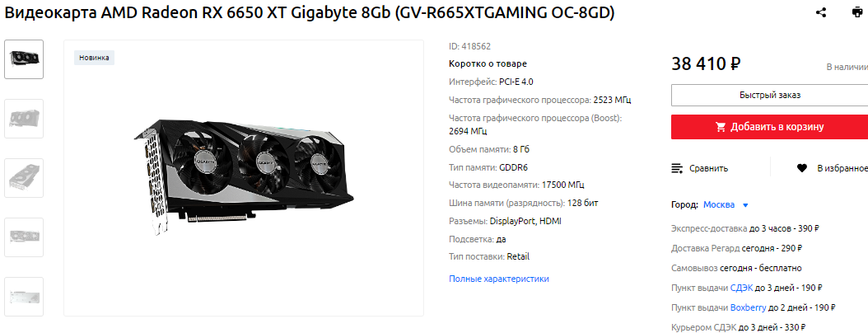Screen dimensions: 868x333
Task: Click the share icon near the title
Action: 821,12
